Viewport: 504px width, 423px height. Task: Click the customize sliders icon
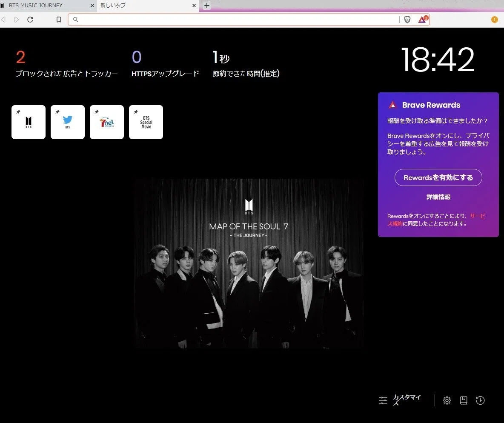pos(383,400)
